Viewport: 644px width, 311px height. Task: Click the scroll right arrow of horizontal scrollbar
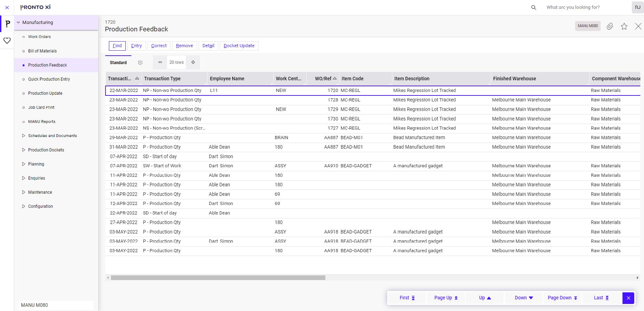click(637, 278)
